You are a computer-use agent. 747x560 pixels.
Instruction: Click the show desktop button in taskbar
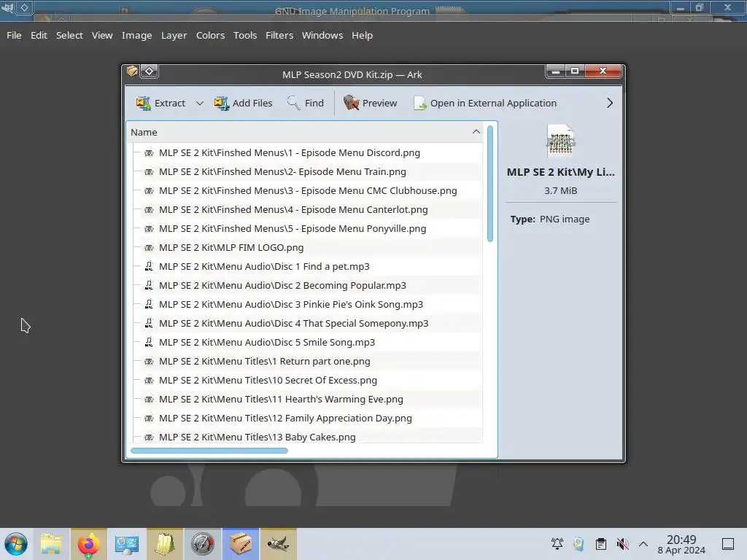[x=728, y=544]
